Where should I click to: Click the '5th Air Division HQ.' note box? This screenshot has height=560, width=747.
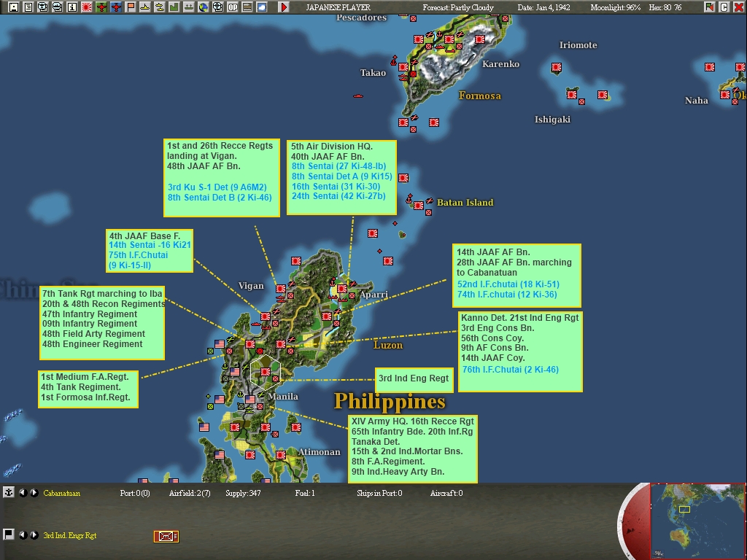[x=341, y=177]
